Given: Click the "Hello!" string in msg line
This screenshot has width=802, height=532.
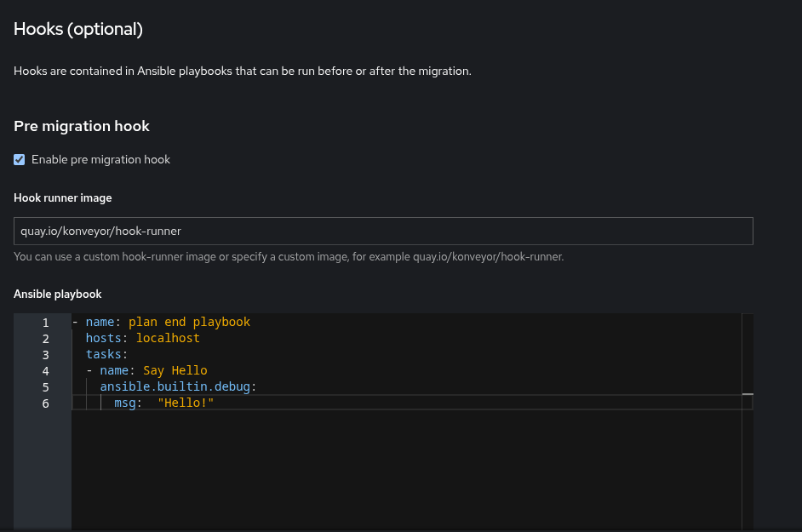Looking at the screenshot, I should (x=186, y=403).
